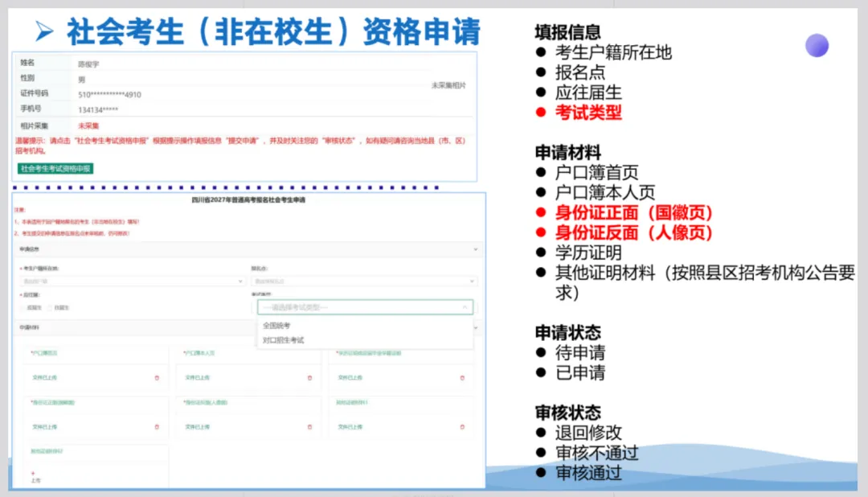
Task: Click the red bullet 身份证正面（国徽页）
Action: click(634, 213)
